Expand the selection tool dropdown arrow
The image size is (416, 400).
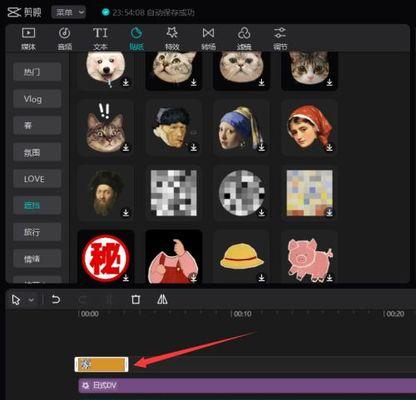[x=31, y=300]
